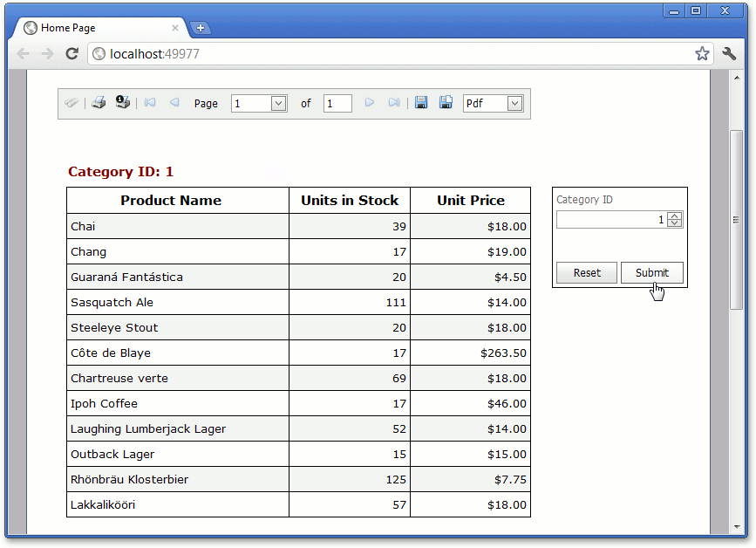Open the browser wrench settings menu
The height and width of the screenshot is (548, 756).
(729, 54)
